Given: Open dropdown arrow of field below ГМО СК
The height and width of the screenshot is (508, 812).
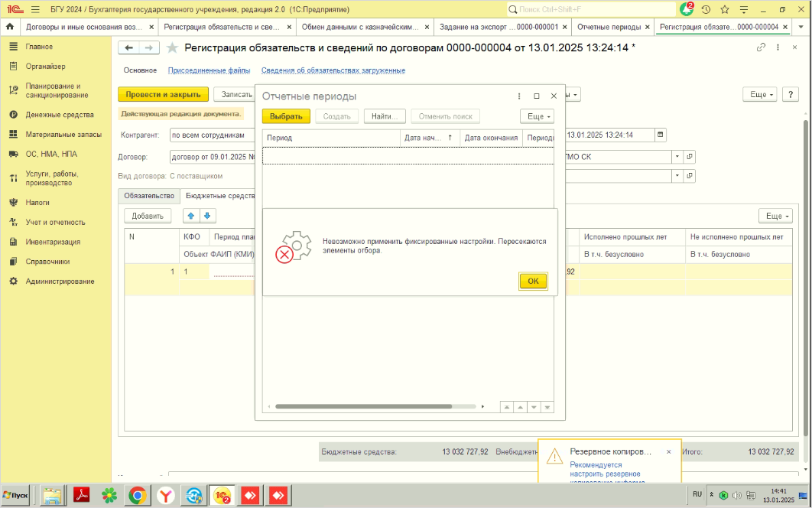Looking at the screenshot, I should [x=677, y=176].
